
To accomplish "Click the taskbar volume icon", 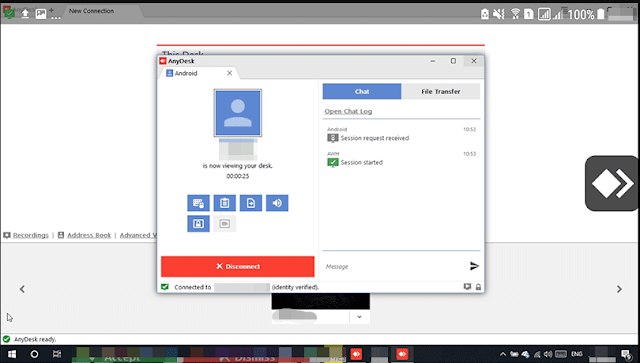I will [x=548, y=354].
